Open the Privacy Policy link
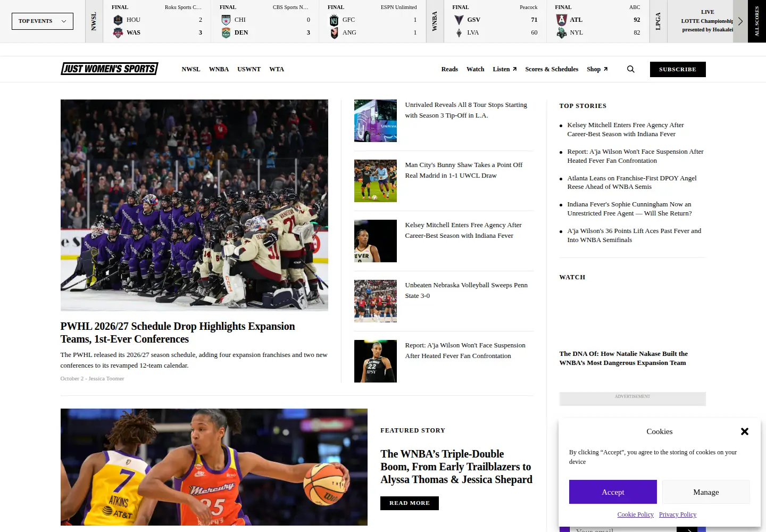 pos(678,514)
